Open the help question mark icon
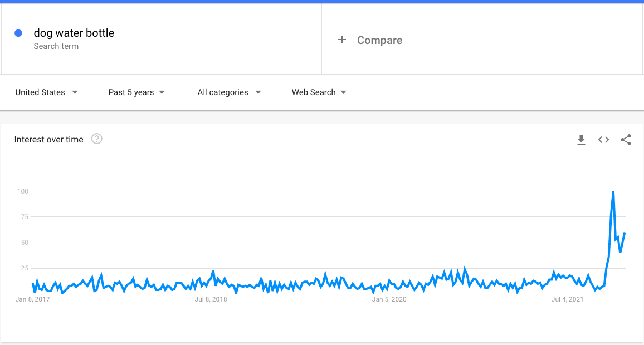This screenshot has height=345, width=644. pos(96,139)
